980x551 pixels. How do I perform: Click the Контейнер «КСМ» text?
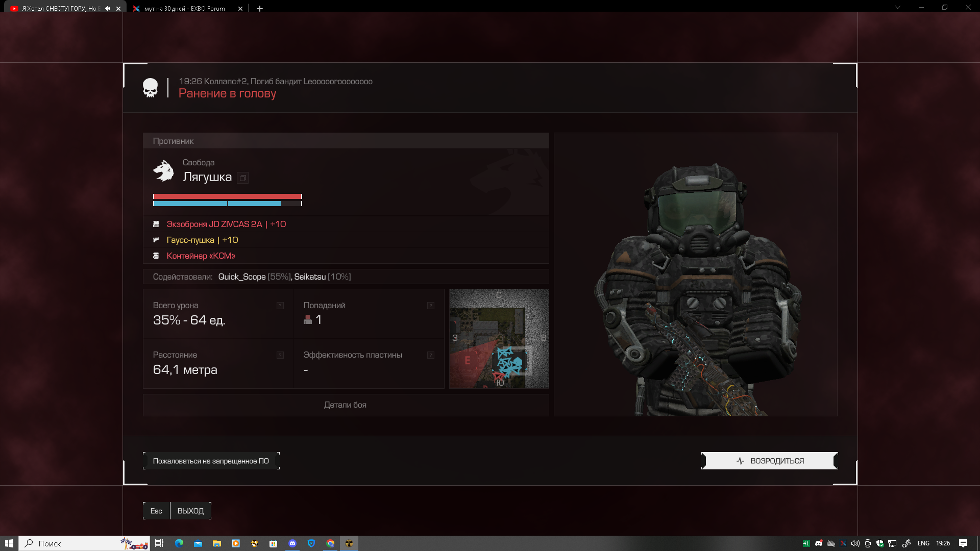click(201, 256)
